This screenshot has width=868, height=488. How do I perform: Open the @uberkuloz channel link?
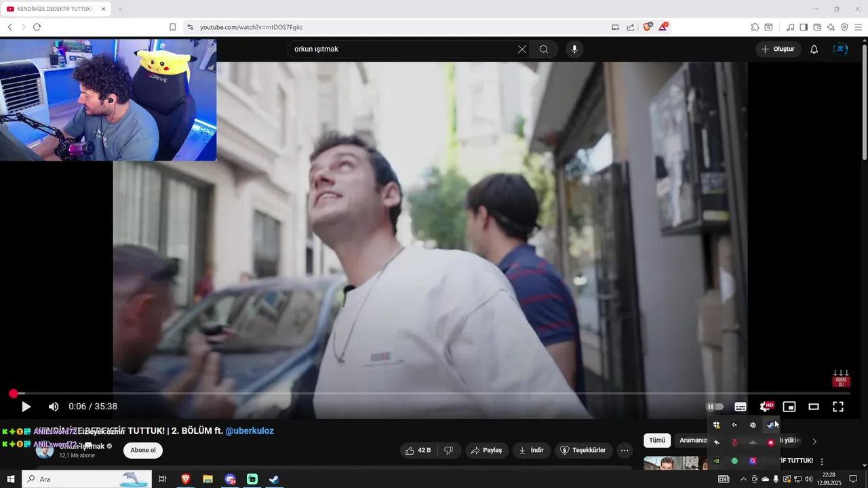tap(250, 430)
